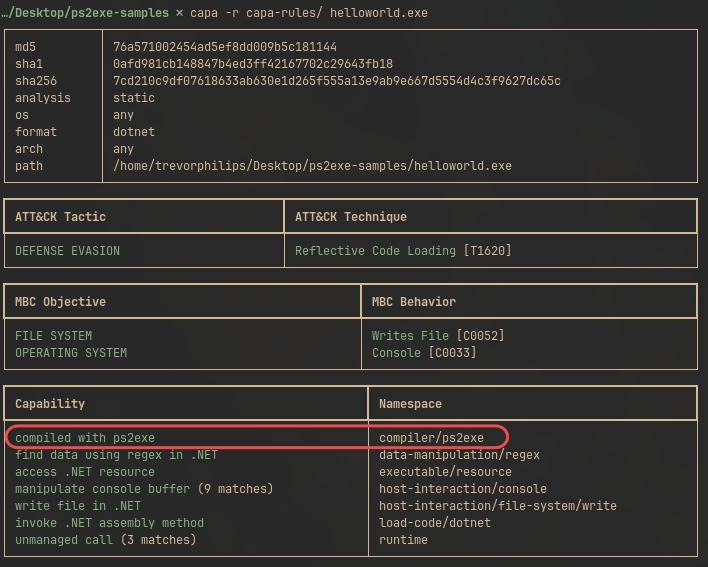Click the md5 hash value 76a571002454ad5ef8dd009b5c181144
Image resolution: width=708 pixels, height=567 pixels.
pos(225,47)
